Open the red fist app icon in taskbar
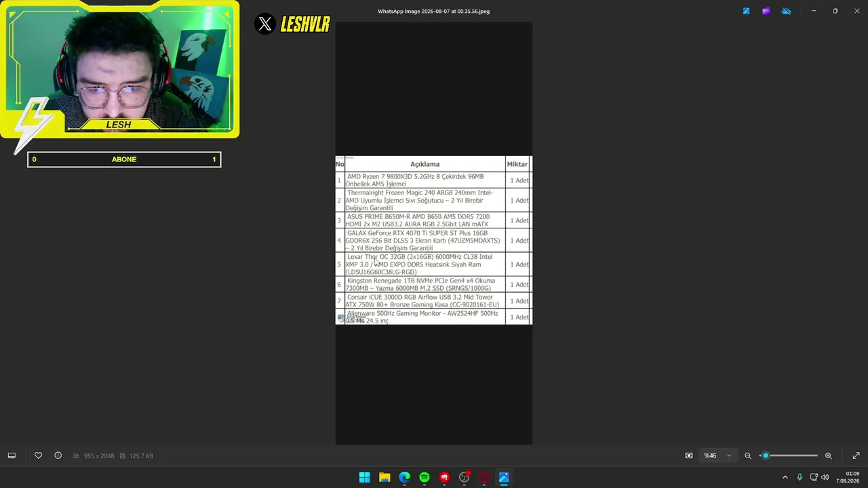This screenshot has height=488, width=868. coord(444,477)
